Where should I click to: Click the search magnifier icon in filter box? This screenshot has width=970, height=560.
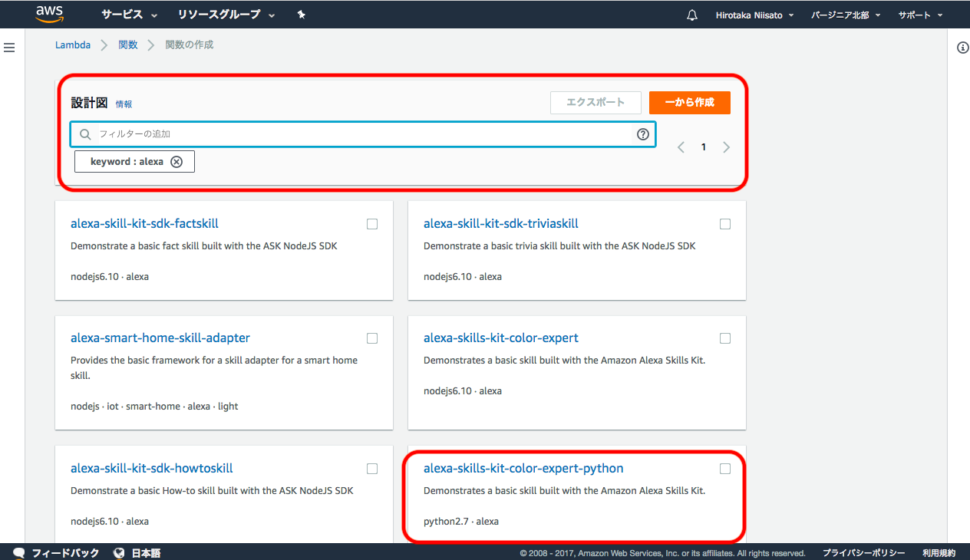(x=85, y=134)
